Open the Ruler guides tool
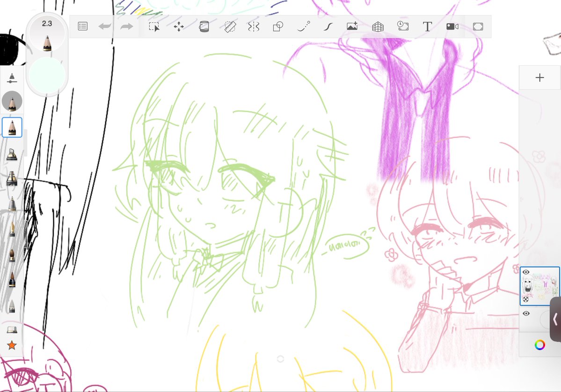Viewport: 561px width, 392px height. [x=230, y=27]
